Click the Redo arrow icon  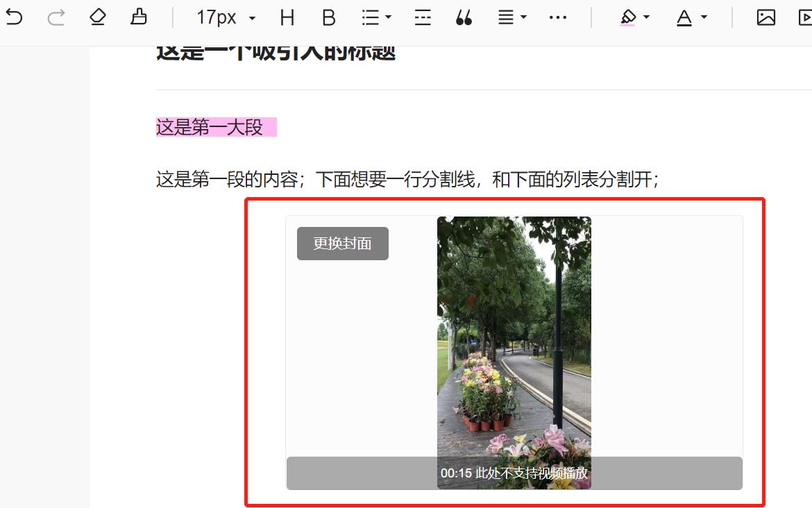[56, 17]
